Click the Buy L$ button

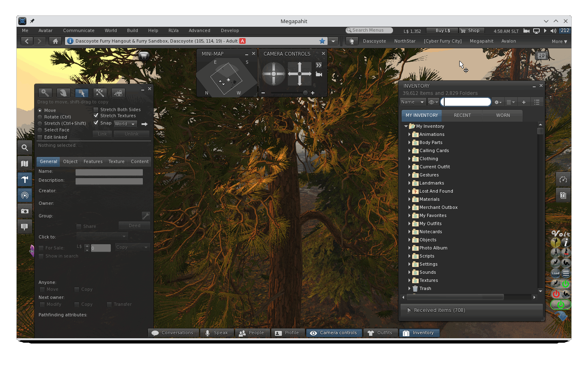[x=442, y=30]
